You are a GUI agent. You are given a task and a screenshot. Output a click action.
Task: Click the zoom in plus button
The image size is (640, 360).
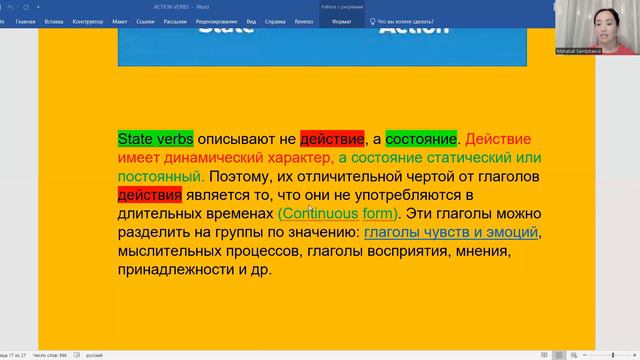(635, 355)
